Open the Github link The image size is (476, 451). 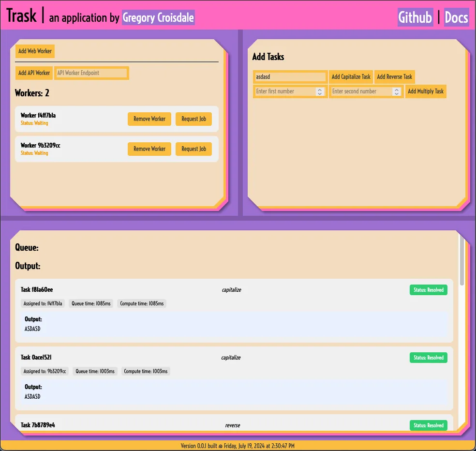coord(415,17)
